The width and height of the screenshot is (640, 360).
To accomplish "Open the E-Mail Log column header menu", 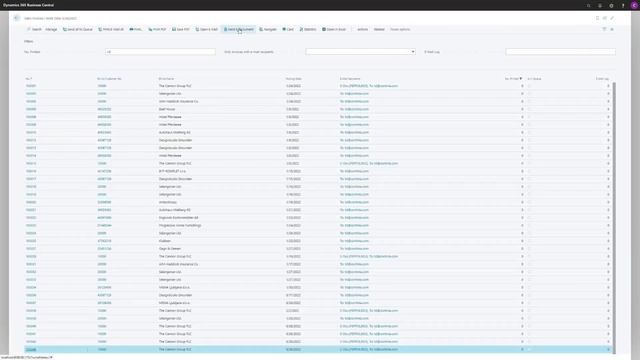I will [x=602, y=79].
